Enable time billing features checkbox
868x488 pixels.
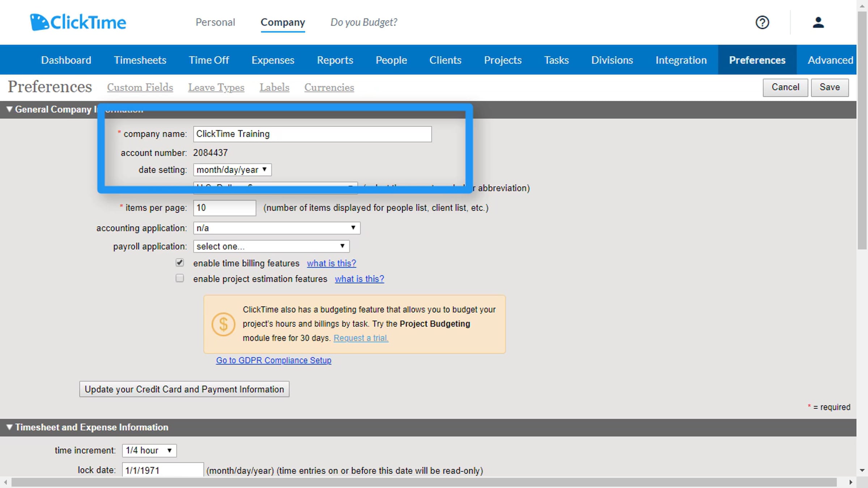(x=180, y=263)
